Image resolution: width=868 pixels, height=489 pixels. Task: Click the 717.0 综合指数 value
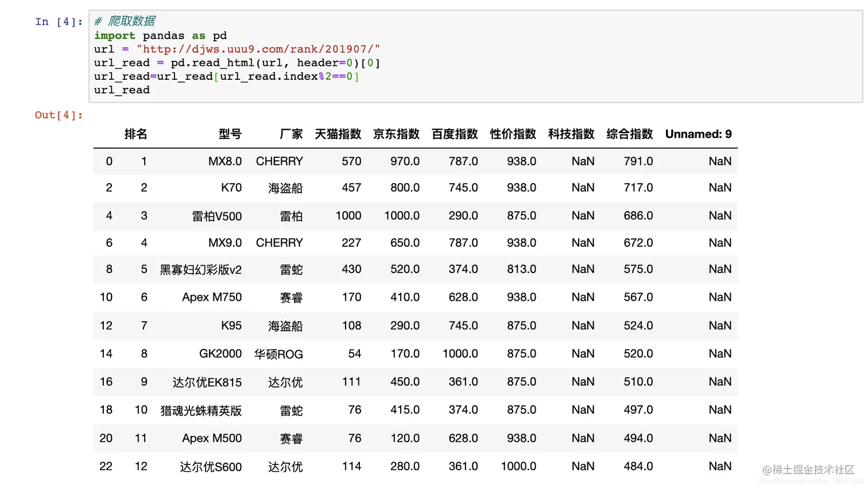(638, 188)
